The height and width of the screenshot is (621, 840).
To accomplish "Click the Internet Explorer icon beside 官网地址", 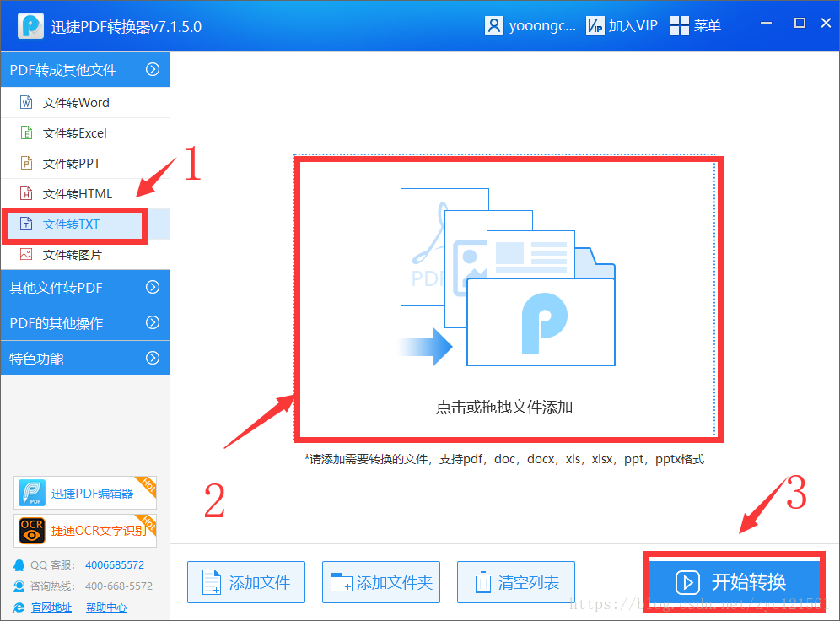I will (19, 607).
